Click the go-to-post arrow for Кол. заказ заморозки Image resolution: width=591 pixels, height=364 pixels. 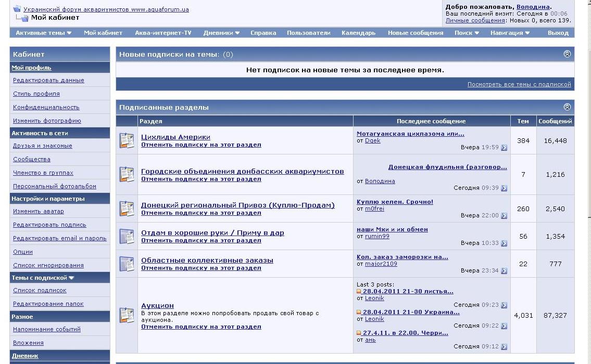[504, 271]
